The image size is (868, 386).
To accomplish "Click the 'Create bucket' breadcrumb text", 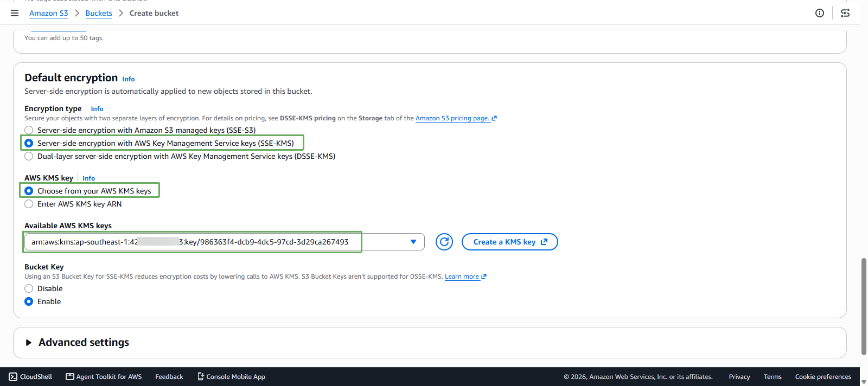I will (154, 13).
